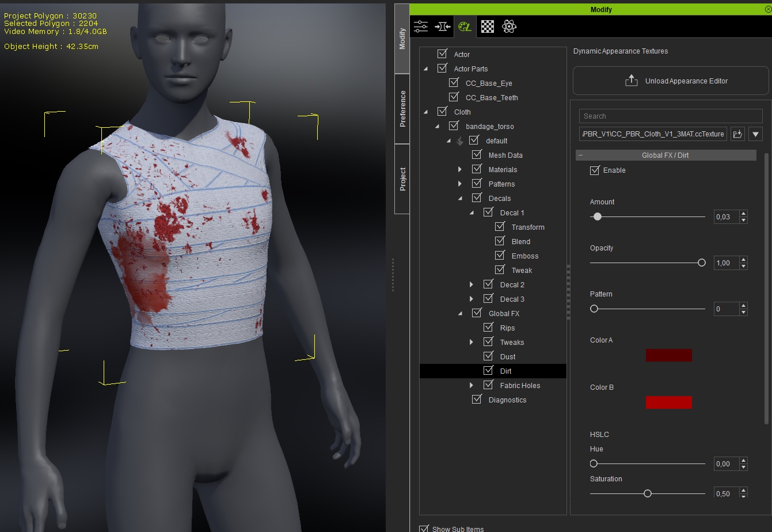Expand the Tweaks tree node
The height and width of the screenshot is (532, 772).
(x=471, y=342)
